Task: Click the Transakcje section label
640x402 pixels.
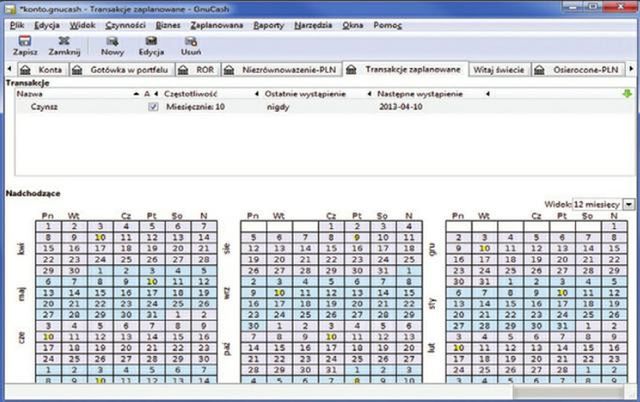Action: (27, 83)
